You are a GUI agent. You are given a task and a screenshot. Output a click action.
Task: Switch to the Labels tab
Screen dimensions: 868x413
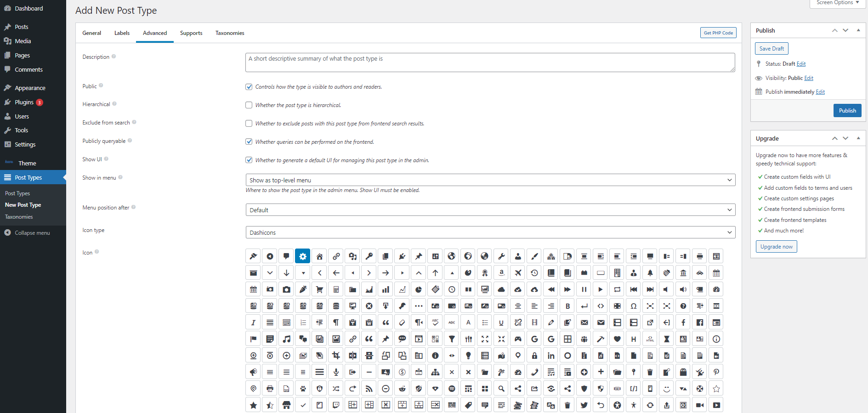coord(122,33)
